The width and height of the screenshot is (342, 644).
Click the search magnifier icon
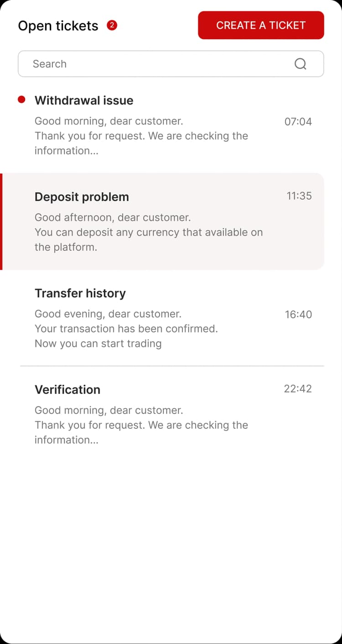300,64
